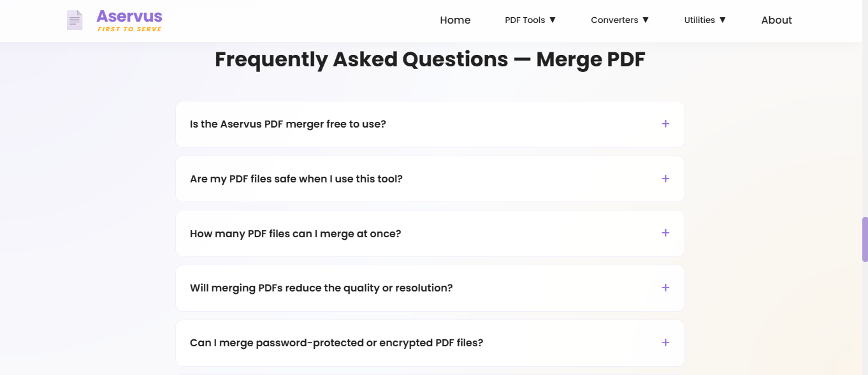Viewport: 868px width, 375px height.
Task: Click the Frequently Asked Questions heading
Action: tap(430, 59)
